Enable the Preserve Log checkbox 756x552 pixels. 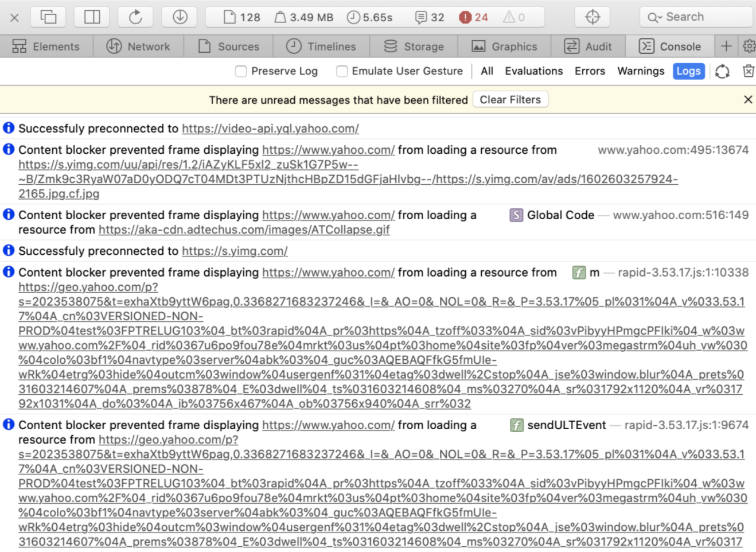tap(241, 71)
